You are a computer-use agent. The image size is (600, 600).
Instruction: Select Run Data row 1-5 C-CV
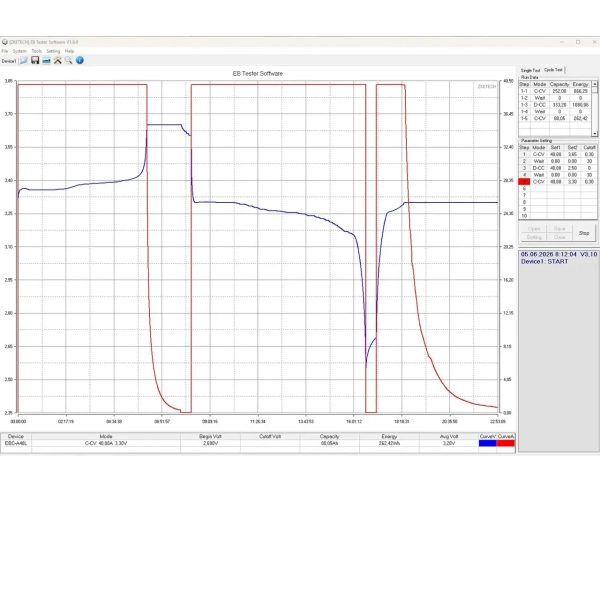(x=555, y=119)
